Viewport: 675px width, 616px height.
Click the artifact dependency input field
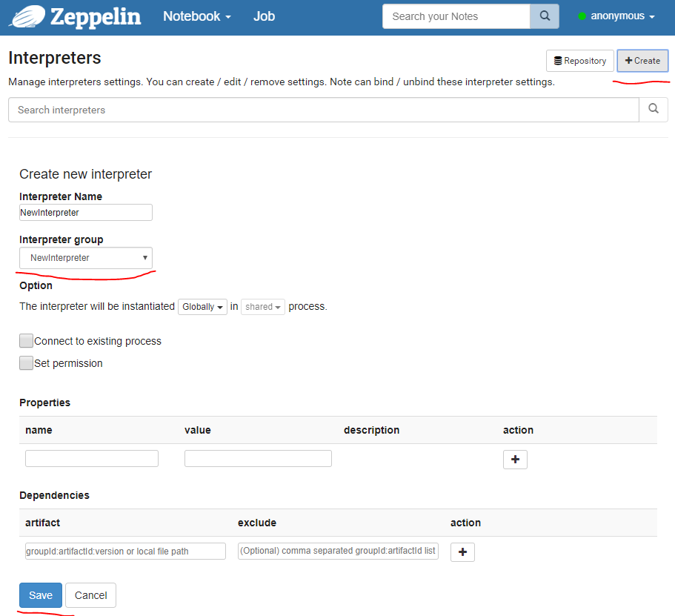[125, 552]
